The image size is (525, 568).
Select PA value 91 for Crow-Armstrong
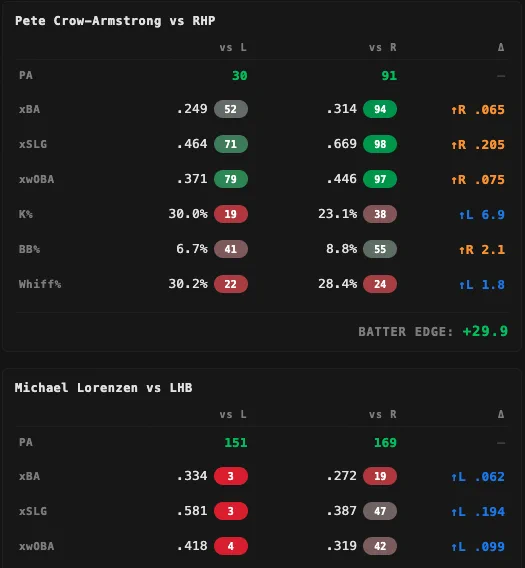tap(389, 76)
